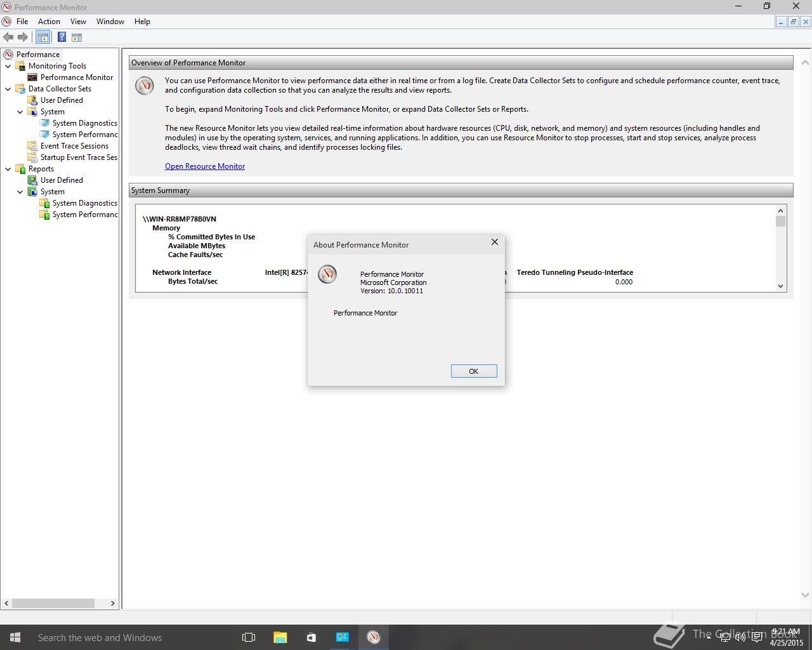The image size is (812, 650).
Task: Open the Action menu
Action: 49,22
